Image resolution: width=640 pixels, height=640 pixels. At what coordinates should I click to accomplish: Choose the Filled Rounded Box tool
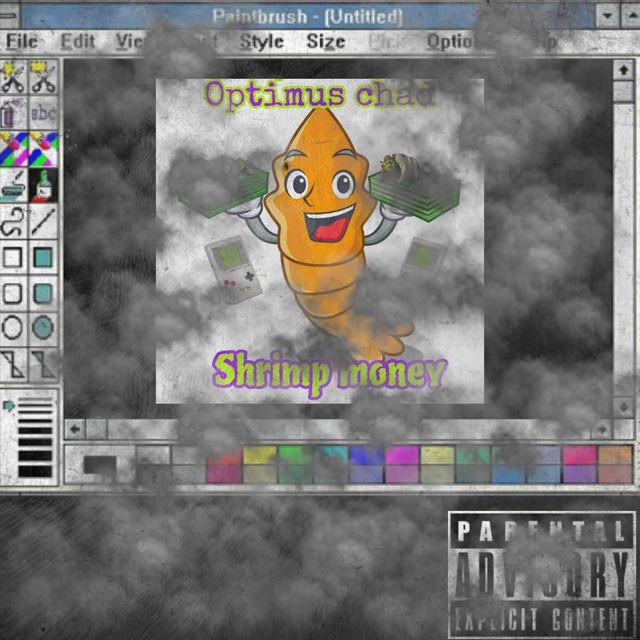pos(43,293)
